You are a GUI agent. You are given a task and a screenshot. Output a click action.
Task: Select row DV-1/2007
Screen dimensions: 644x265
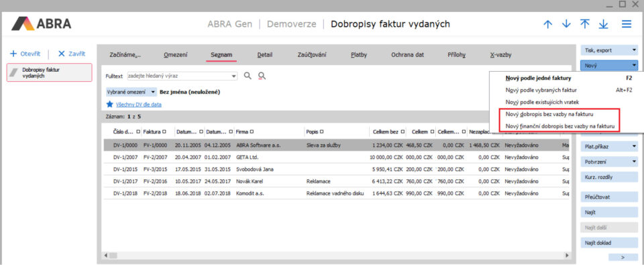pyautogui.click(x=337, y=158)
